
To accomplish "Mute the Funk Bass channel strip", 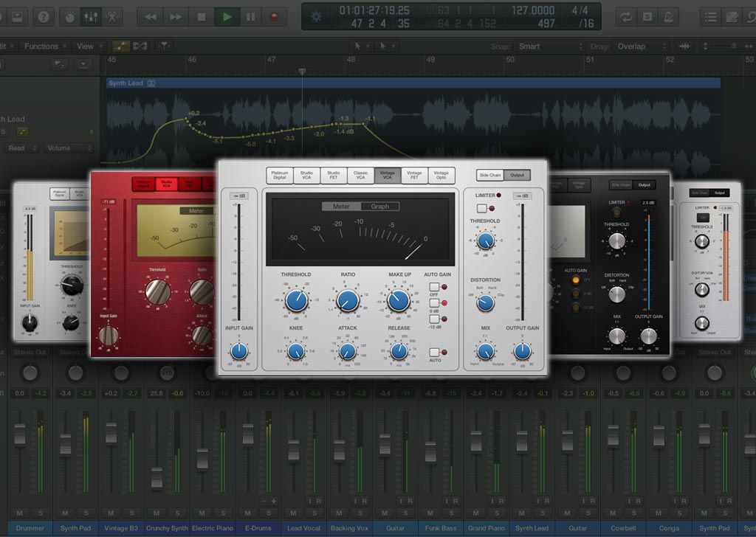I will [x=430, y=513].
